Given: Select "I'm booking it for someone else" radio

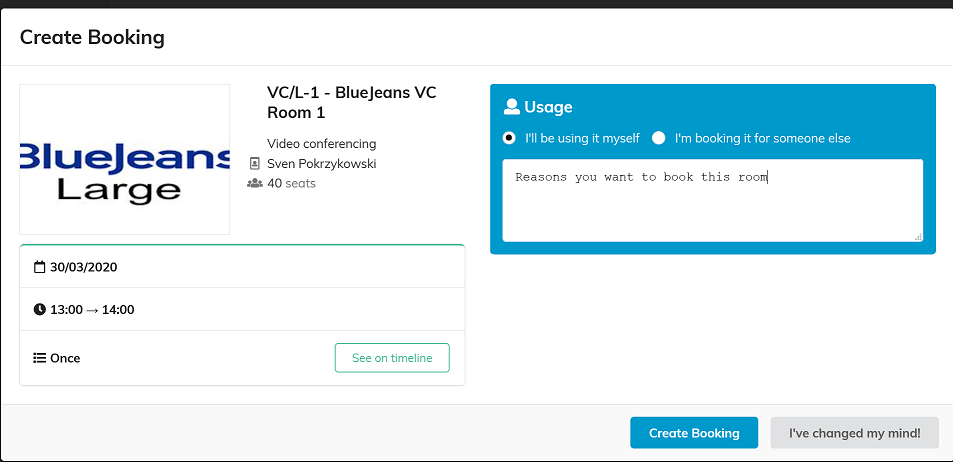Looking at the screenshot, I should click(659, 138).
